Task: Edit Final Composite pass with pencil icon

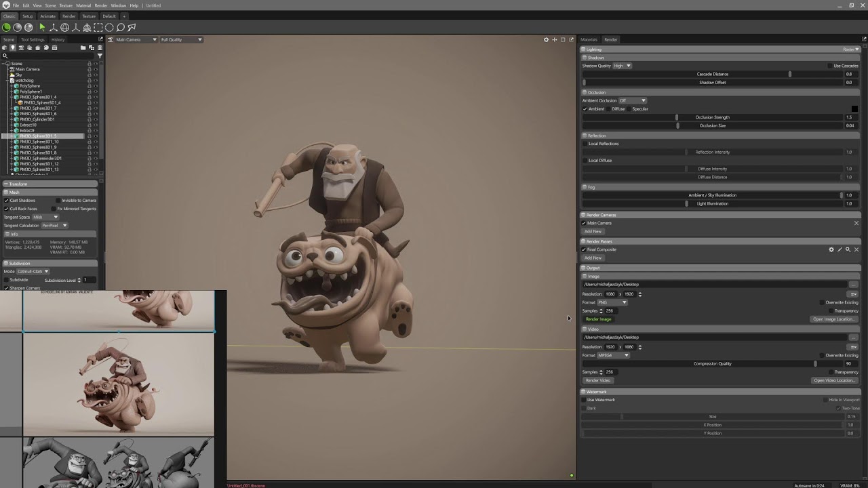Action: click(840, 249)
